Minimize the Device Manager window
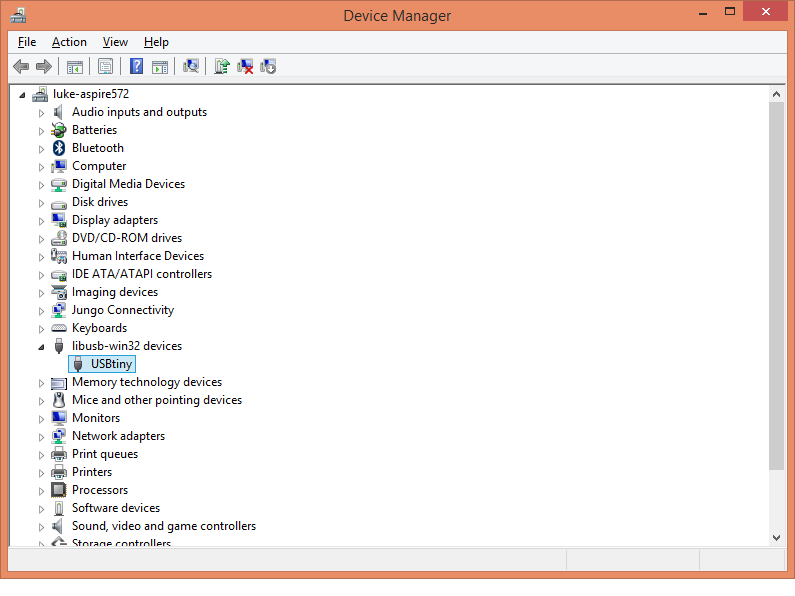The height and width of the screenshot is (596, 795). [703, 13]
